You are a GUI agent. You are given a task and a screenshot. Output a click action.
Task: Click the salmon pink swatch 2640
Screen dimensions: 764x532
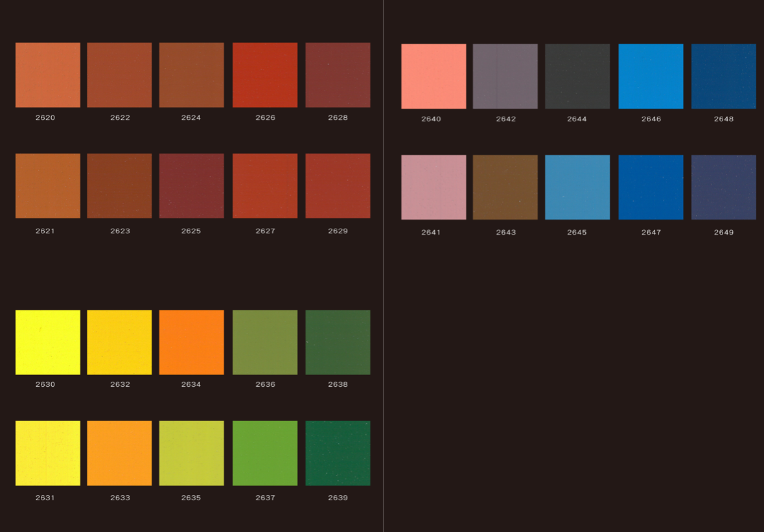(434, 76)
